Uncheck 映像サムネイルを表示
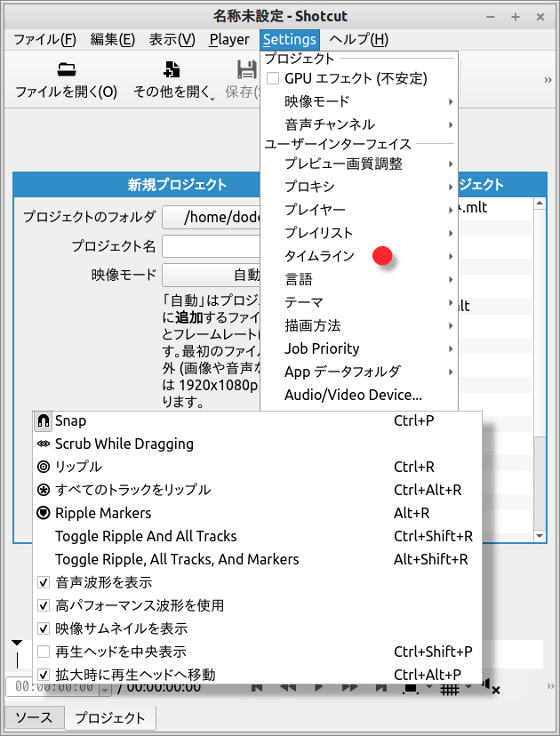560x736 pixels. click(44, 628)
